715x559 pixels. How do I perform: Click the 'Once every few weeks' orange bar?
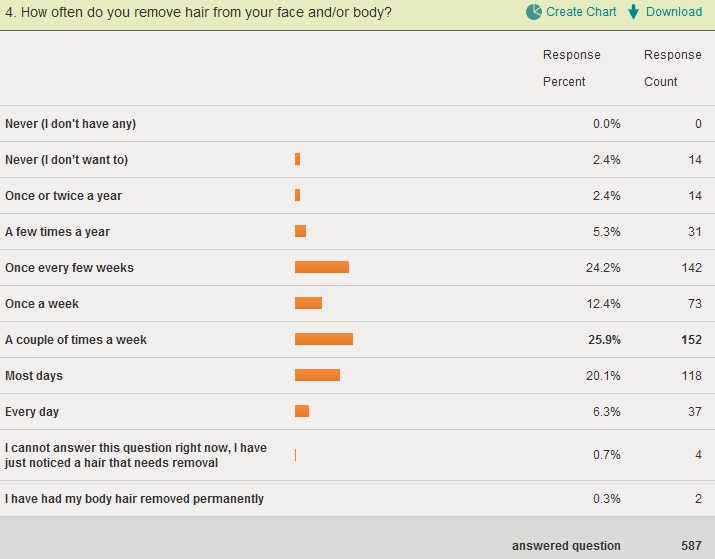[x=322, y=267]
